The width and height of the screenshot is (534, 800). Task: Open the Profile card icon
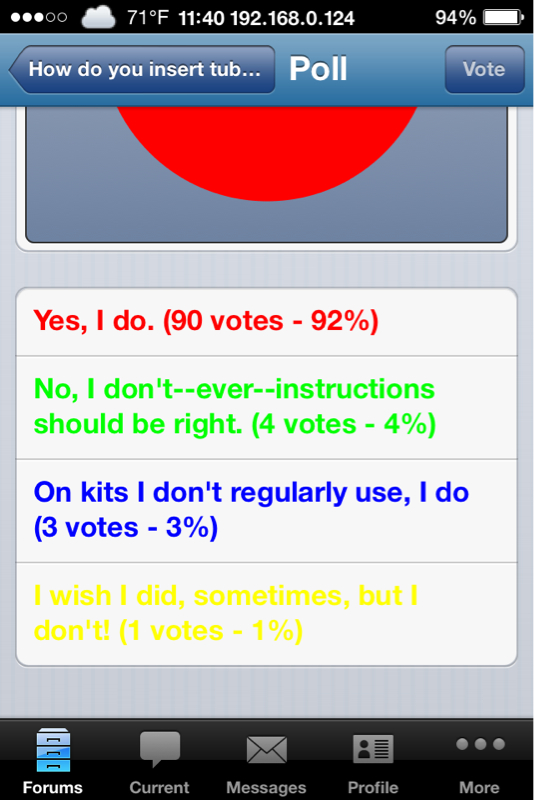coord(373,749)
